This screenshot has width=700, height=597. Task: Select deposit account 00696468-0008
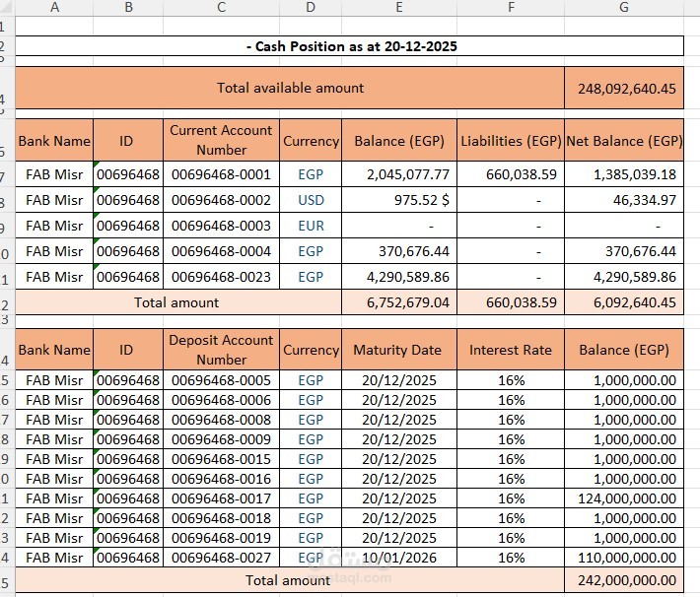[222, 420]
